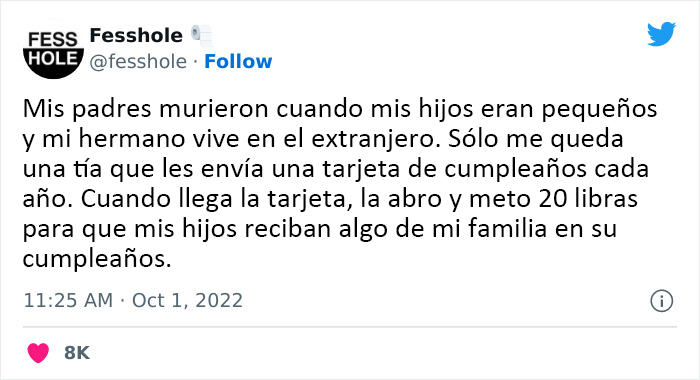Open the Fesshole display name
700x380 pixels.
[136, 35]
